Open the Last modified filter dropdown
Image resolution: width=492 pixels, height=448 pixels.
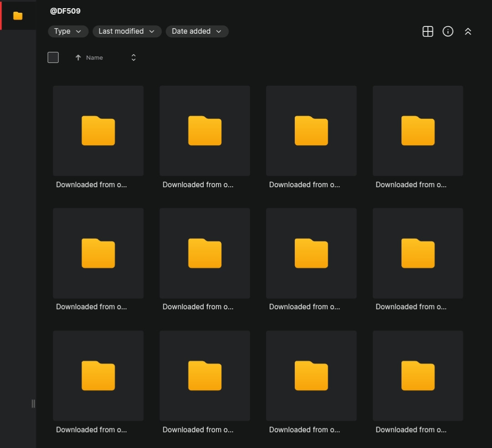127,31
